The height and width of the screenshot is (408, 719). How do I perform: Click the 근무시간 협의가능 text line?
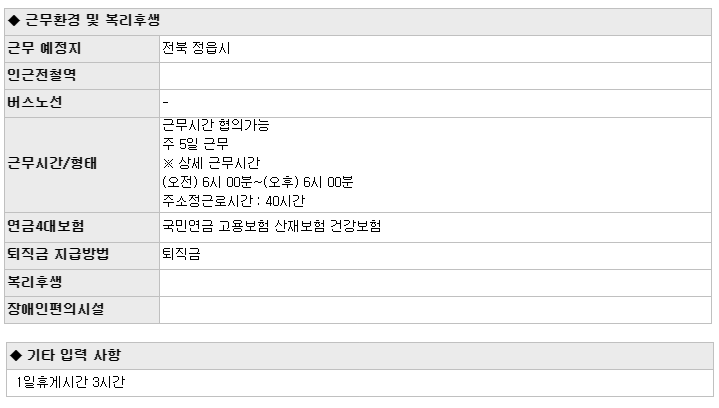216,125
